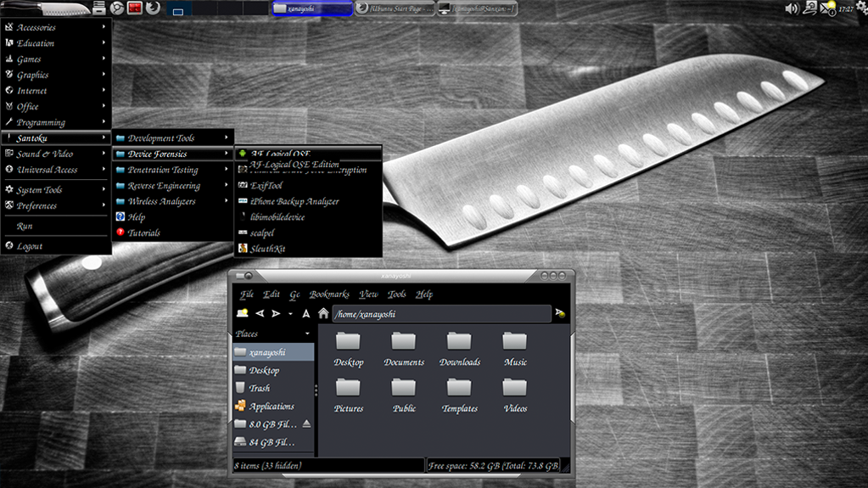The image size is (868, 488).
Task: Launch Firefox from the top panel
Action: [153, 8]
